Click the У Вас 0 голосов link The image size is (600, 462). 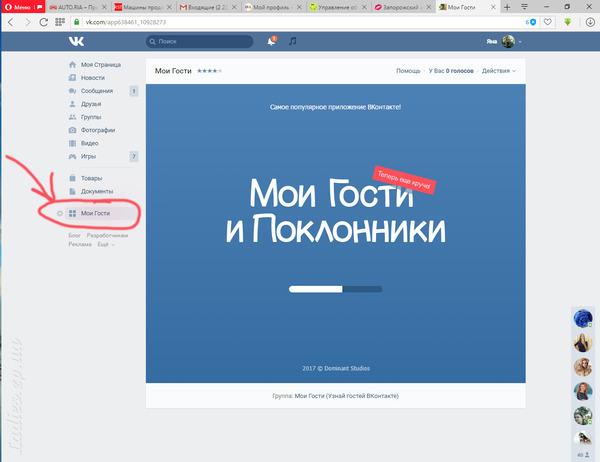click(451, 71)
